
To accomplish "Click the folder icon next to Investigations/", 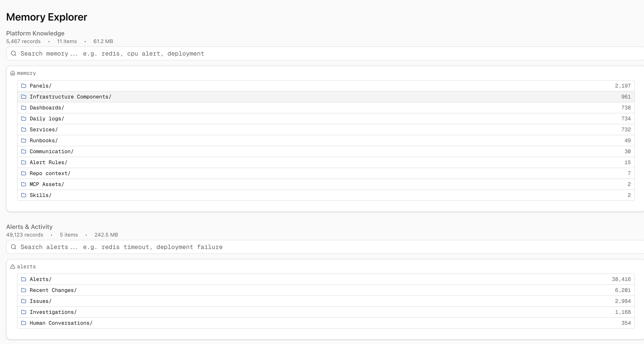I will (24, 312).
